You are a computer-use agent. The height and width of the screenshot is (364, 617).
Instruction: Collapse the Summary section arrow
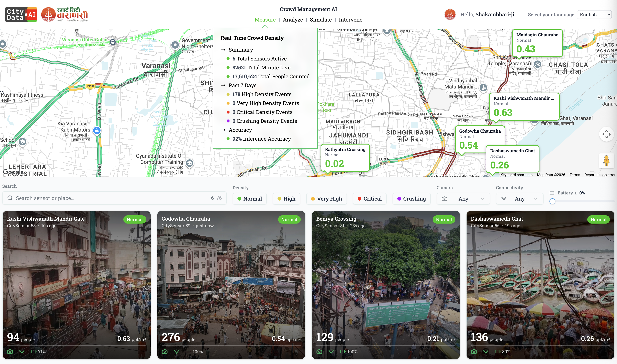[223, 50]
